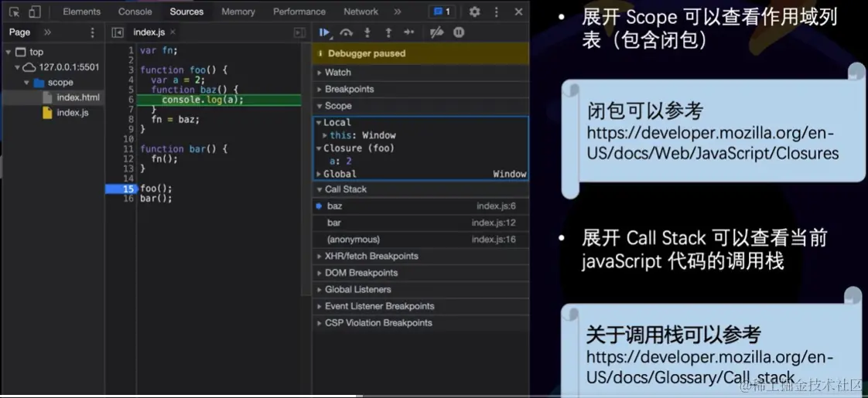The image size is (868, 398).
Task: Click the Call_stack MDN URL on the slide
Action: pyautogui.click(x=709, y=368)
